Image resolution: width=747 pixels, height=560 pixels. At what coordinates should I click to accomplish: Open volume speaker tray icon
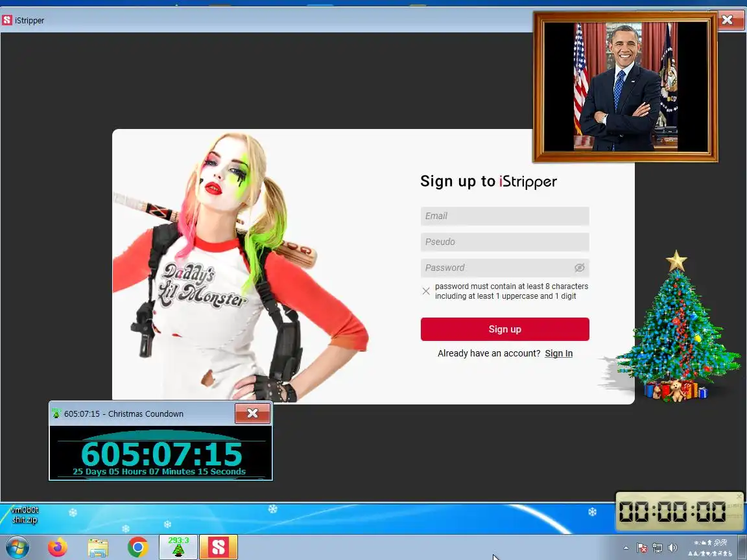pyautogui.click(x=672, y=548)
